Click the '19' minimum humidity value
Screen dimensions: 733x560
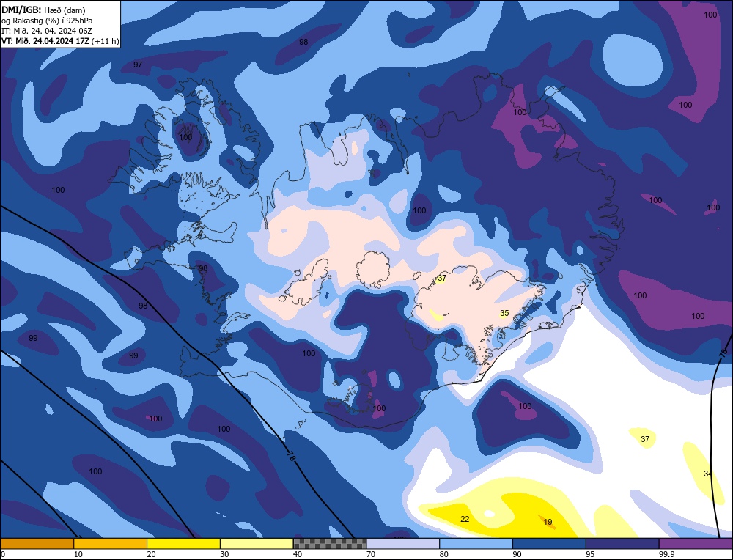(548, 522)
